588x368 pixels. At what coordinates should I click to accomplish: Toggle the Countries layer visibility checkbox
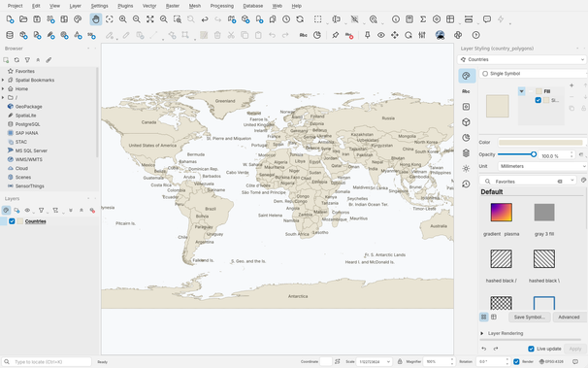coord(12,221)
